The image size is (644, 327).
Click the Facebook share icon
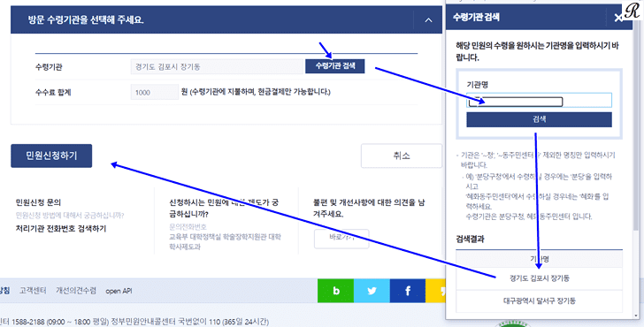point(408,291)
